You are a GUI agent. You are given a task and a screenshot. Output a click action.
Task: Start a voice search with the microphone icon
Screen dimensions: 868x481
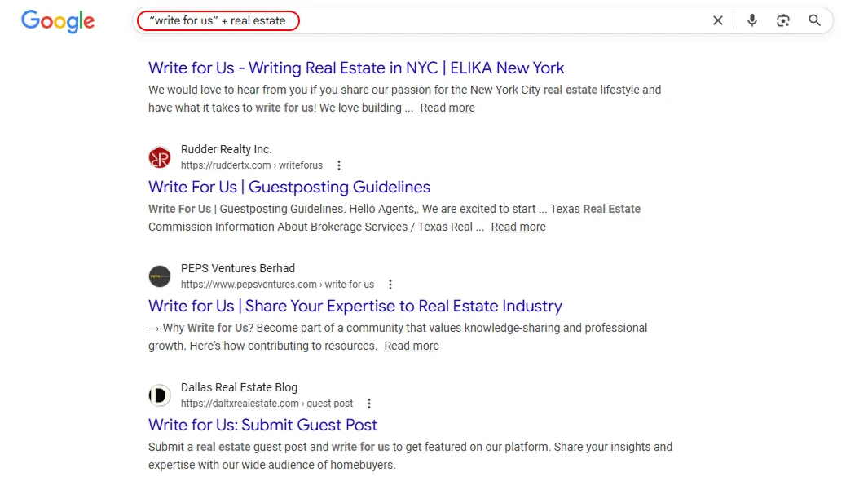click(x=751, y=20)
